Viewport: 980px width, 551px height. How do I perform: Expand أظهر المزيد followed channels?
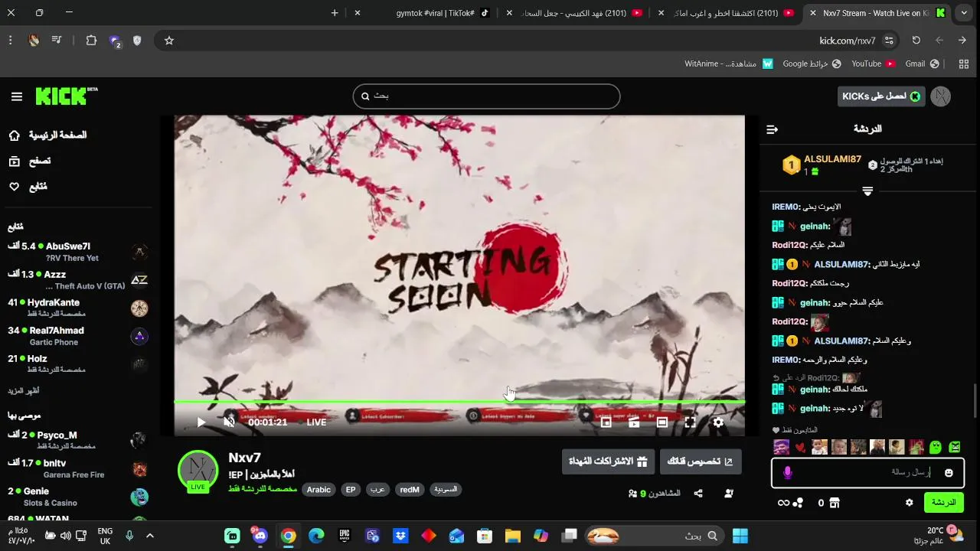pyautogui.click(x=24, y=391)
